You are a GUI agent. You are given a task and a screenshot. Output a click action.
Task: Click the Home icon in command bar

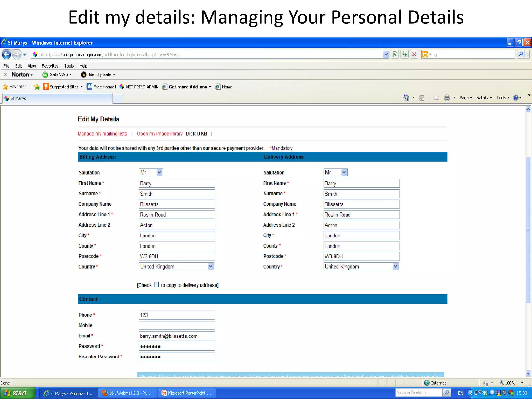click(407, 98)
